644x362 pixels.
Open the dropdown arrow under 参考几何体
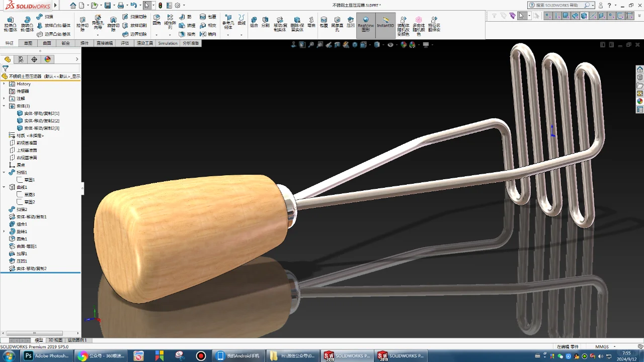228,35
